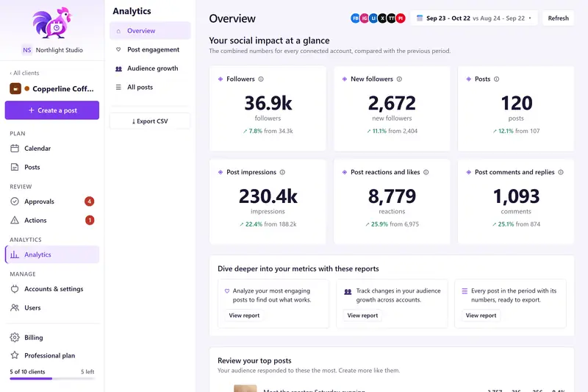Image resolution: width=588 pixels, height=392 pixels.
Task: Click the info icon next to Post impressions
Action: (x=282, y=172)
